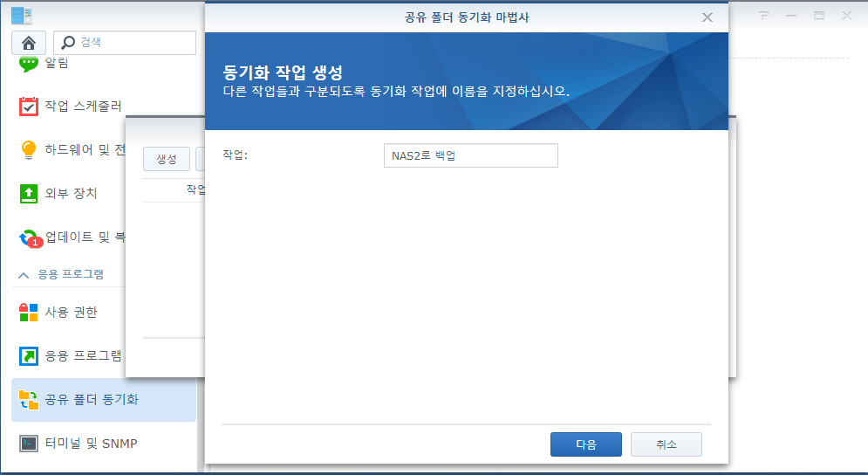Open the 터미널 및 SNMP terminal icon
This screenshot has height=475, width=868.
(x=28, y=444)
